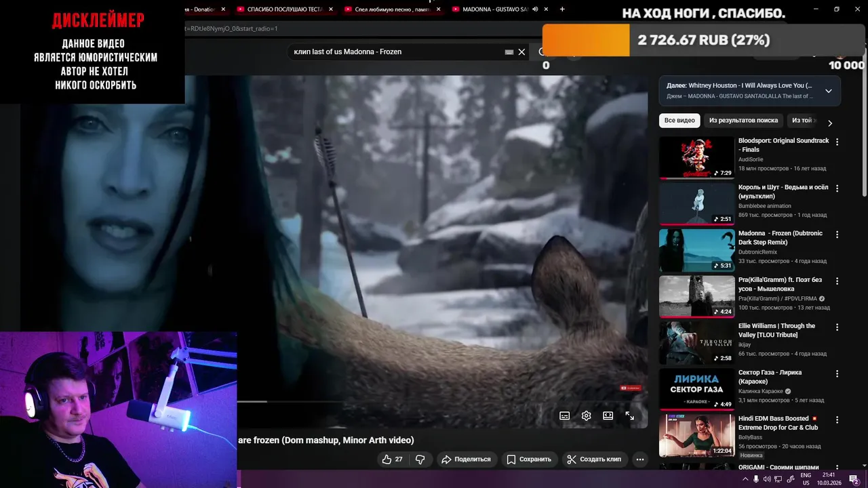Switch the ENG US input language
The height and width of the screenshot is (488, 868).
[x=806, y=479]
